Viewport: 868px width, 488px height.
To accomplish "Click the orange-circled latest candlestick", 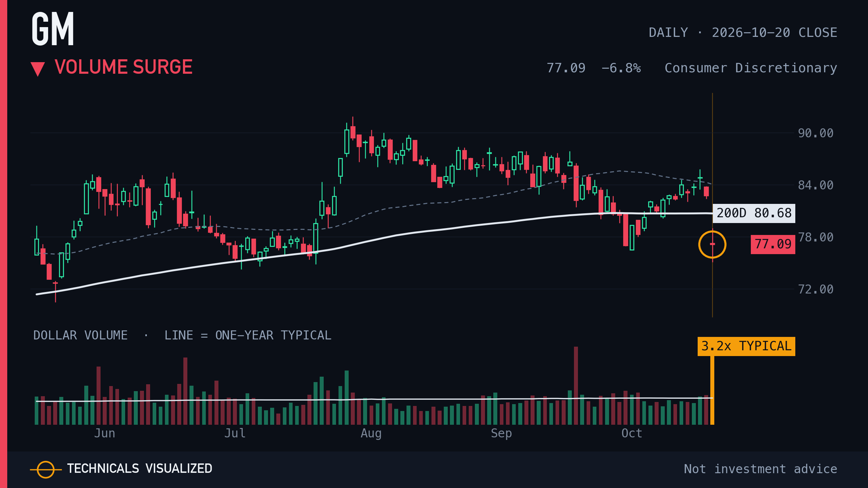I will click(x=712, y=244).
